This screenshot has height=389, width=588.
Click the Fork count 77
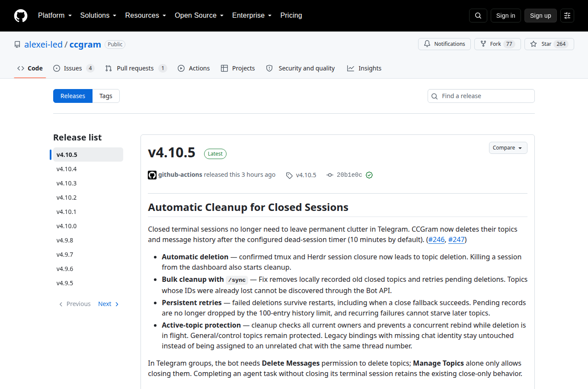tap(509, 44)
